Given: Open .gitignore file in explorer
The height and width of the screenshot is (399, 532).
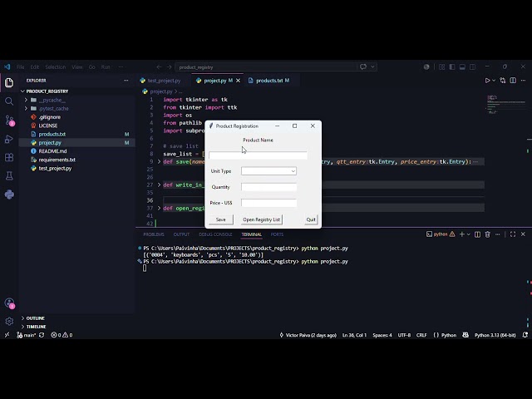Looking at the screenshot, I should click(x=50, y=117).
